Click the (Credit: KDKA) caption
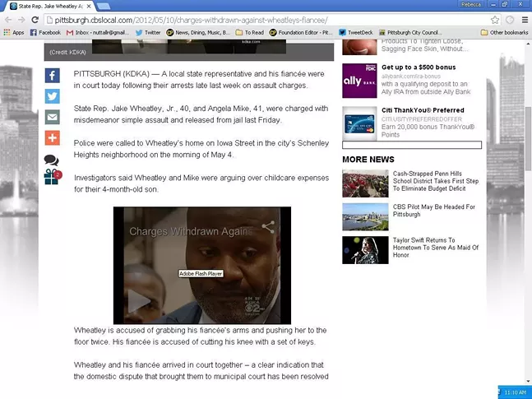The image size is (532, 399). pos(67,52)
